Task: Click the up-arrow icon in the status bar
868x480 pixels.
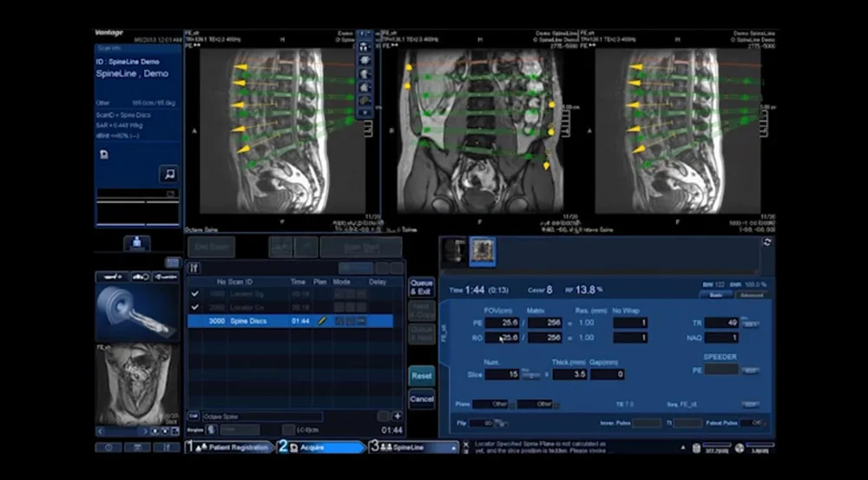Action: [683, 447]
